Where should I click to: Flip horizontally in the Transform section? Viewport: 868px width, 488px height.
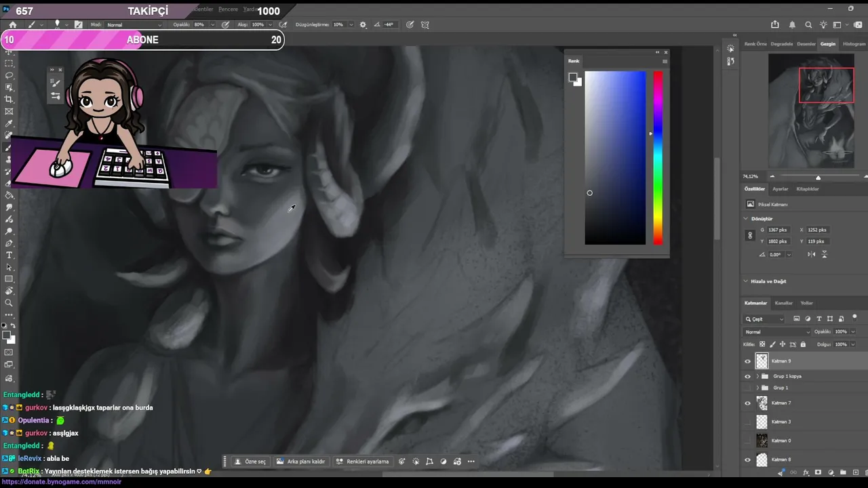pyautogui.click(x=812, y=254)
